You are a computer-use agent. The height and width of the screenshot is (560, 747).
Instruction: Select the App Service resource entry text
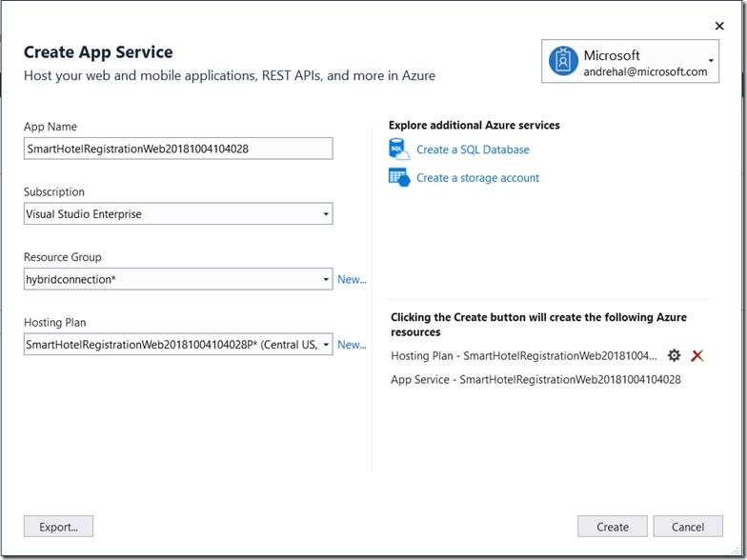click(x=535, y=379)
